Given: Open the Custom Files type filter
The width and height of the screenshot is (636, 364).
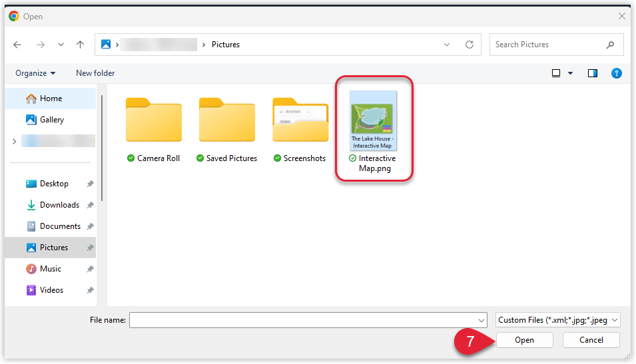Looking at the screenshot, I should 557,320.
